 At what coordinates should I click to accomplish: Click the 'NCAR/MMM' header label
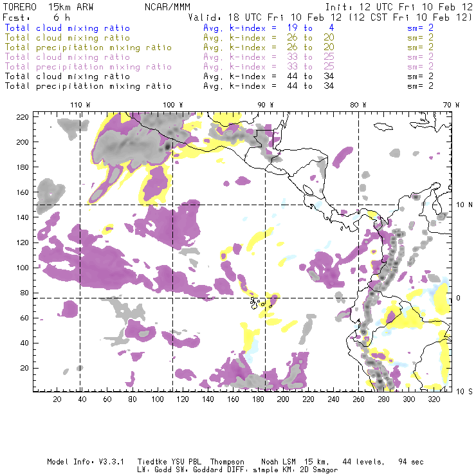167,7
